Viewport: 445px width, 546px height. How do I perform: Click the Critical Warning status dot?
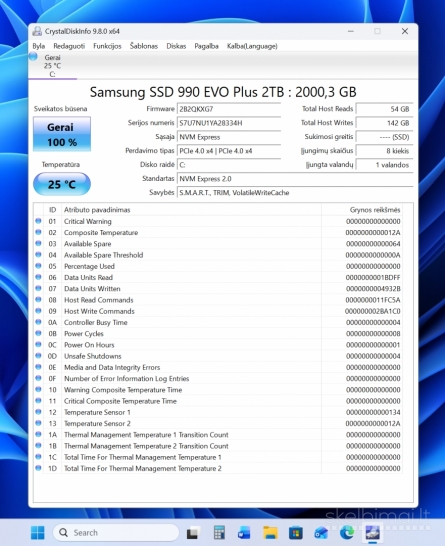[x=38, y=221]
